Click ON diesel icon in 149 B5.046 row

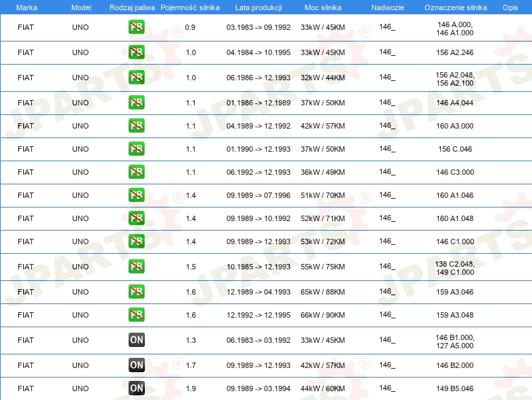pos(136,388)
